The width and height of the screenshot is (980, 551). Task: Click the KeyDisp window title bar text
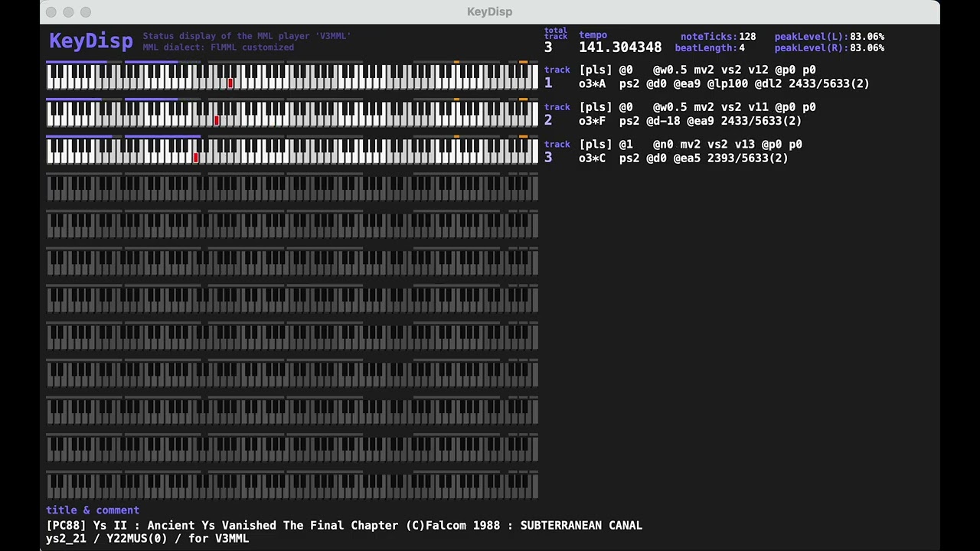click(x=490, y=11)
